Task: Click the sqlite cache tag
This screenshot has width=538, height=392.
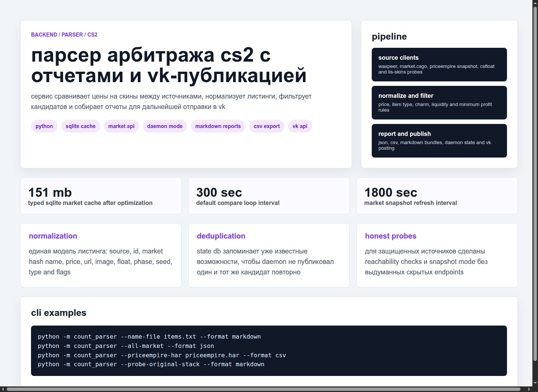Action: [x=80, y=126]
